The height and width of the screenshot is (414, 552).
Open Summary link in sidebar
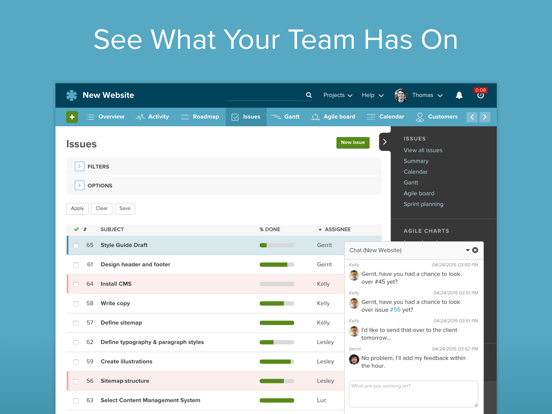click(x=416, y=161)
